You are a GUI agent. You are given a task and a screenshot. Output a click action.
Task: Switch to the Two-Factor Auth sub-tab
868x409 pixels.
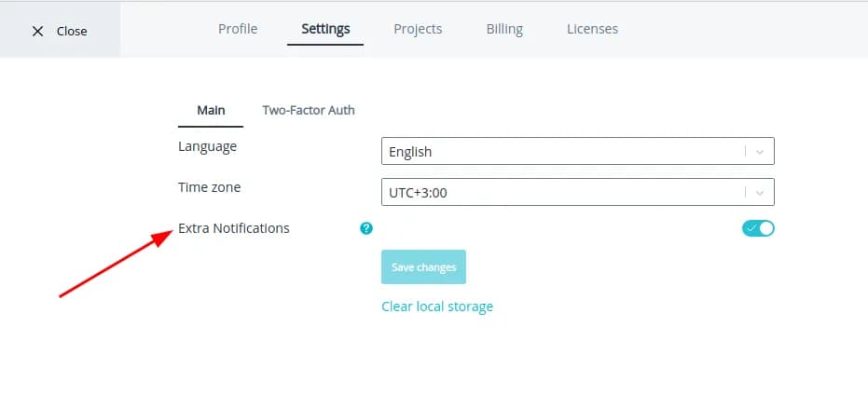pos(309,110)
